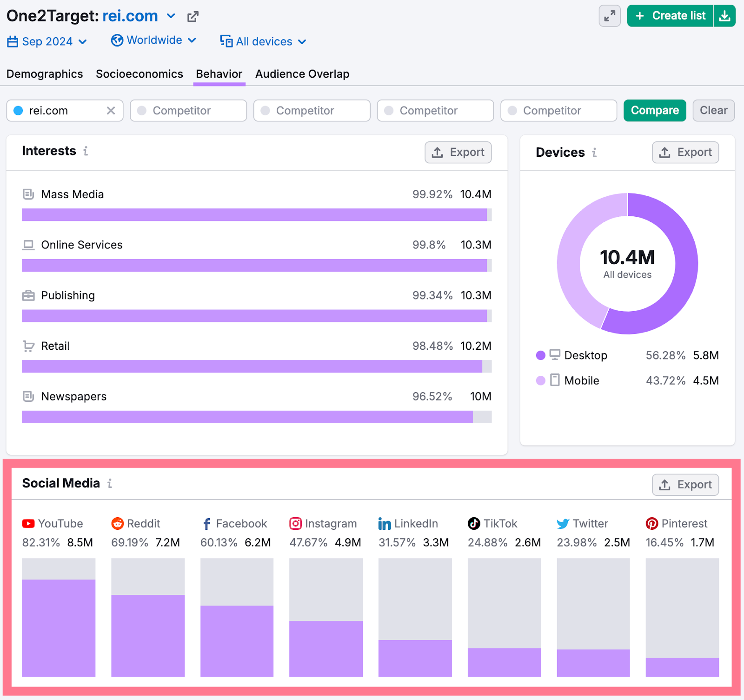Screen dimensions: 744x700
Task: Click the Reddit icon
Action: point(118,523)
